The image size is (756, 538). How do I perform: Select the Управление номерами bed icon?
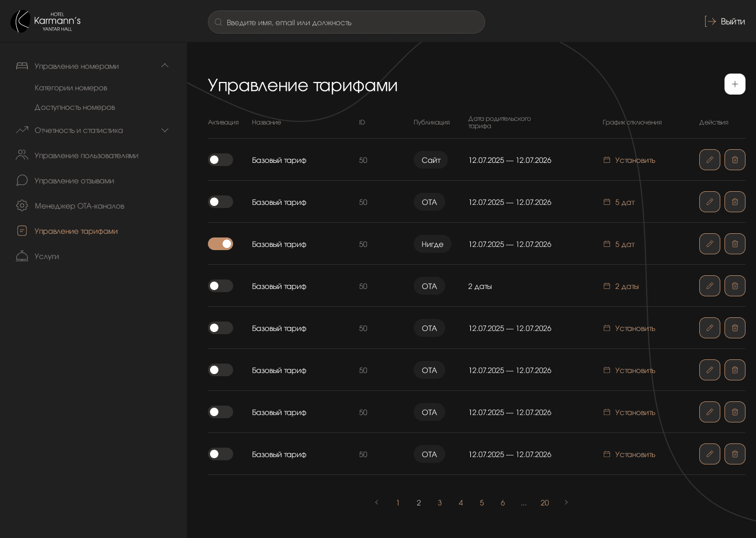click(x=22, y=66)
